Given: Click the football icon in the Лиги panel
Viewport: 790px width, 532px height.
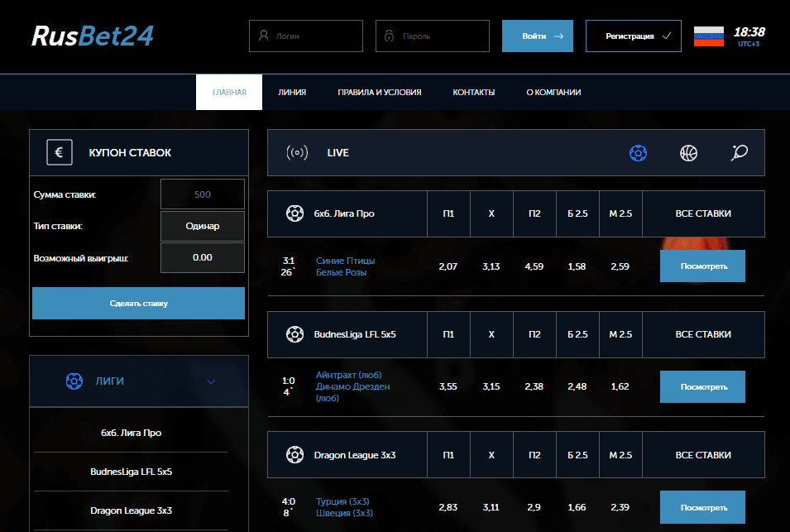Looking at the screenshot, I should coord(74,381).
